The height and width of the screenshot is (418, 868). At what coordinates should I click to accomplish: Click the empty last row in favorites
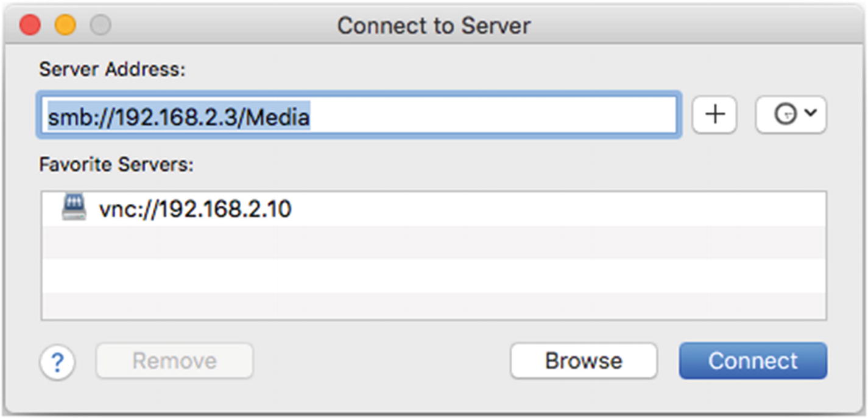click(x=434, y=305)
